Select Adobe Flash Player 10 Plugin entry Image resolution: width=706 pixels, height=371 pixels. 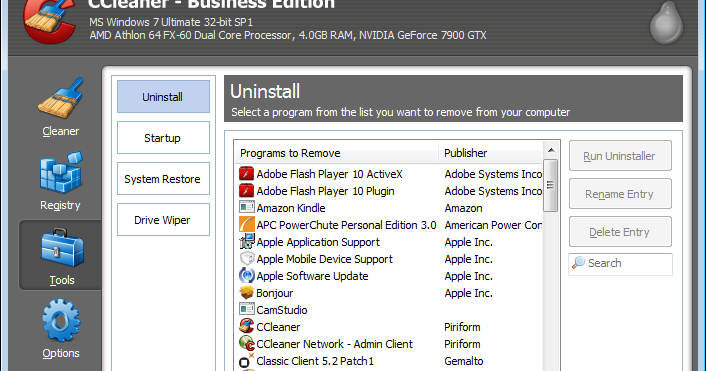[x=325, y=191]
